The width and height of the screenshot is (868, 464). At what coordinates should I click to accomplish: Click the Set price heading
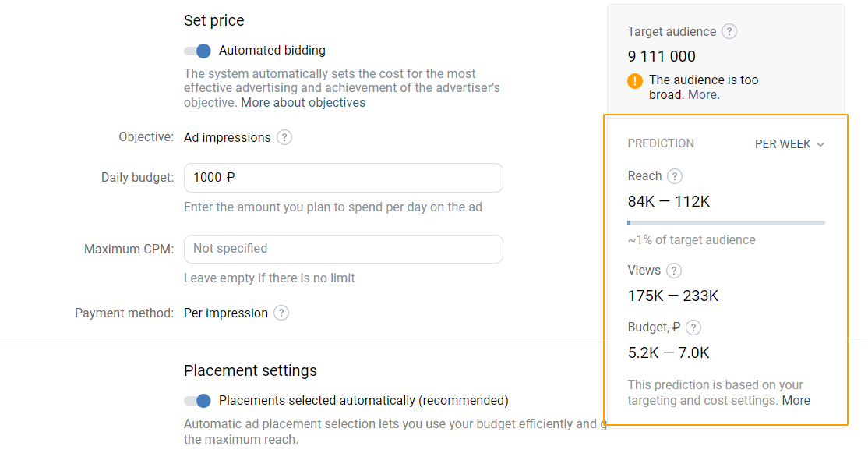coord(213,20)
